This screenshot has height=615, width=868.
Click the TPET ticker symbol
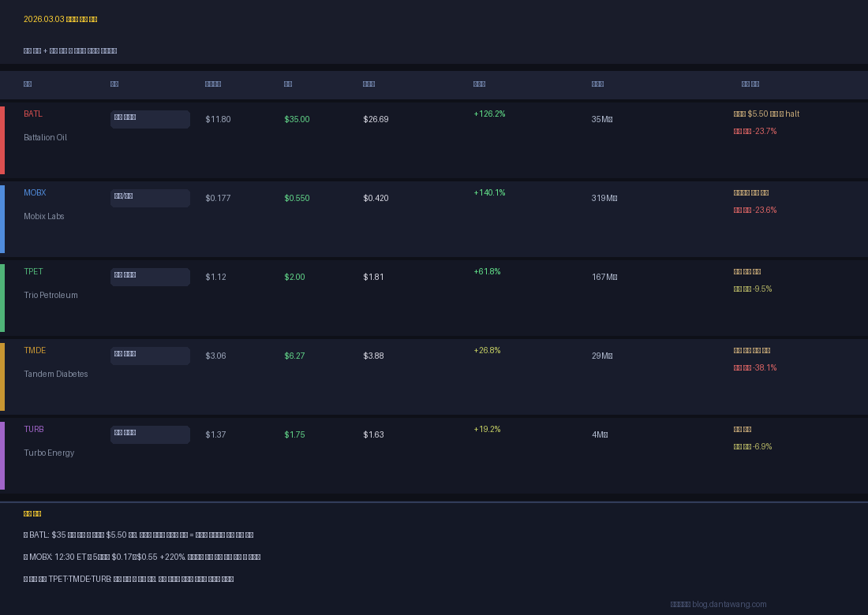click(x=33, y=271)
